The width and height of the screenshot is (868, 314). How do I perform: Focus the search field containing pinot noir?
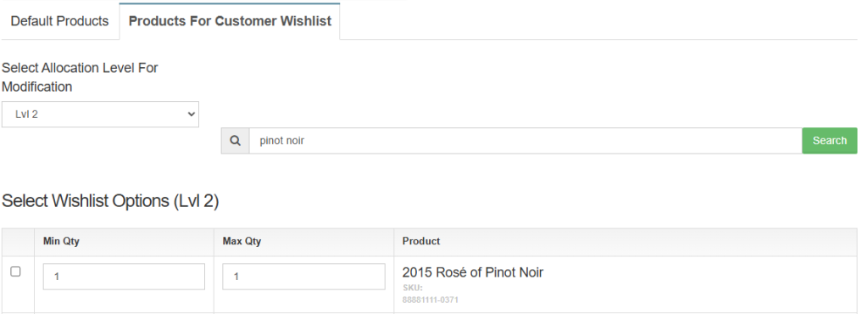pos(526,141)
